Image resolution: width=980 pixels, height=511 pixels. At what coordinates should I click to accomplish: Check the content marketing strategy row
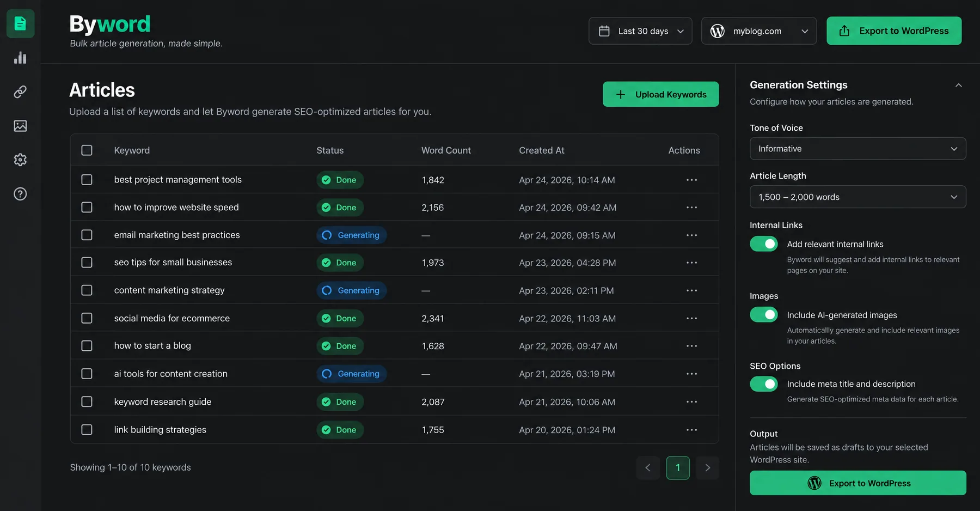tap(87, 290)
